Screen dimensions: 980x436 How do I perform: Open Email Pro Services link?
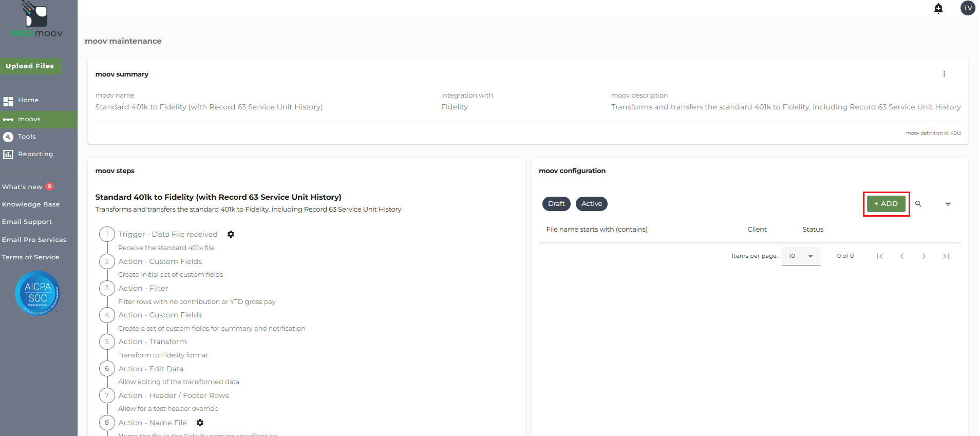coord(34,240)
